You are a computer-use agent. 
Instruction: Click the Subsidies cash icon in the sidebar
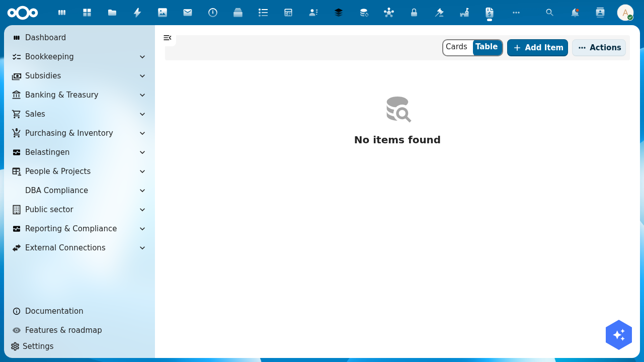[17, 76]
